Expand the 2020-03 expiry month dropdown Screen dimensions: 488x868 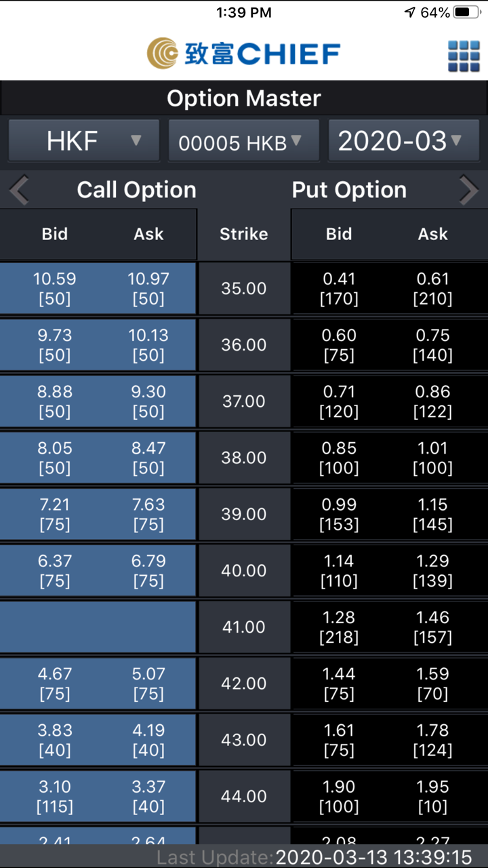[403, 141]
